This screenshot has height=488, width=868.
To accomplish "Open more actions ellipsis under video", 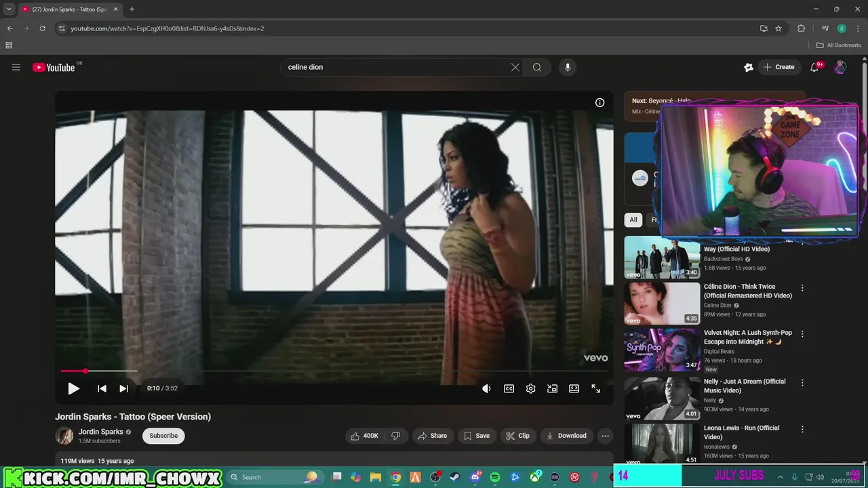I will click(605, 436).
